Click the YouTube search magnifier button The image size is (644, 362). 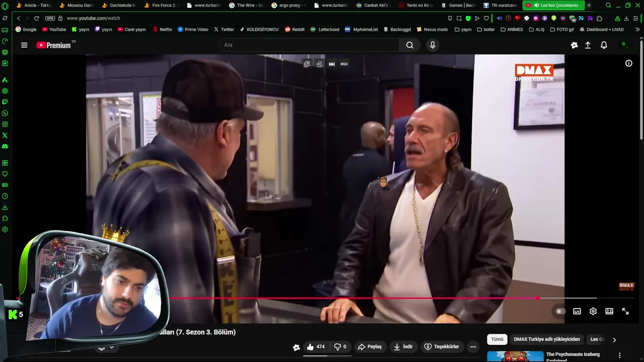click(410, 45)
